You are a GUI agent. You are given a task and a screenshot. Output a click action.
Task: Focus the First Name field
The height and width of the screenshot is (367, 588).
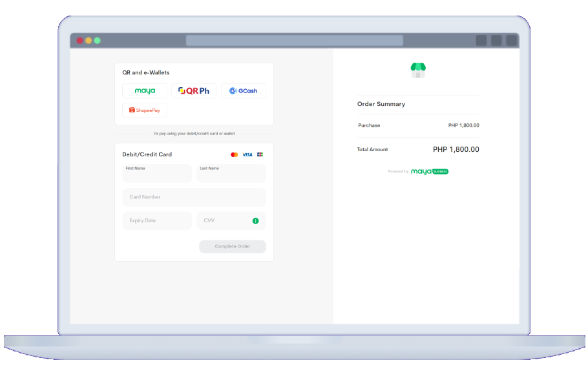[x=157, y=174]
